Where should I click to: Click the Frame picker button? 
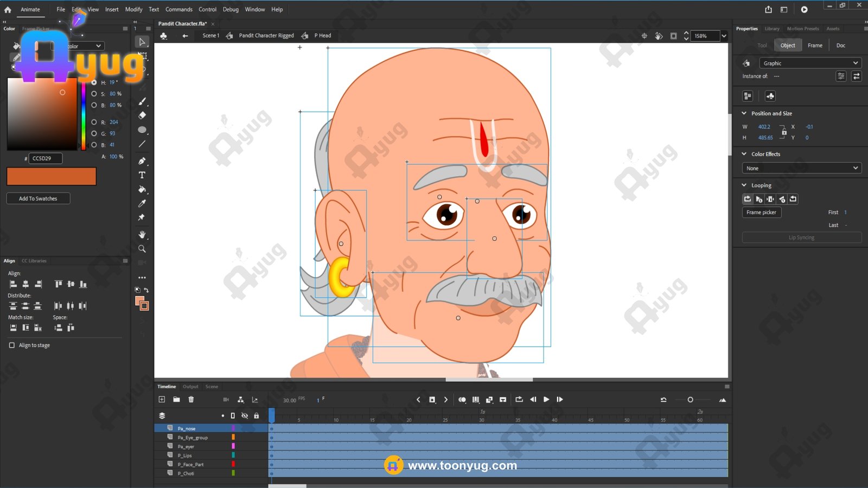point(761,213)
